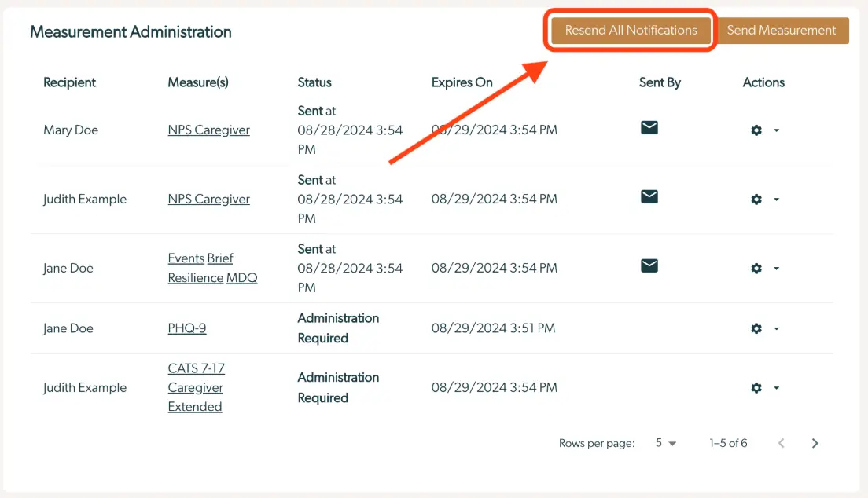Sort by the Expires On column header
The width and height of the screenshot is (868, 498).
462,82
